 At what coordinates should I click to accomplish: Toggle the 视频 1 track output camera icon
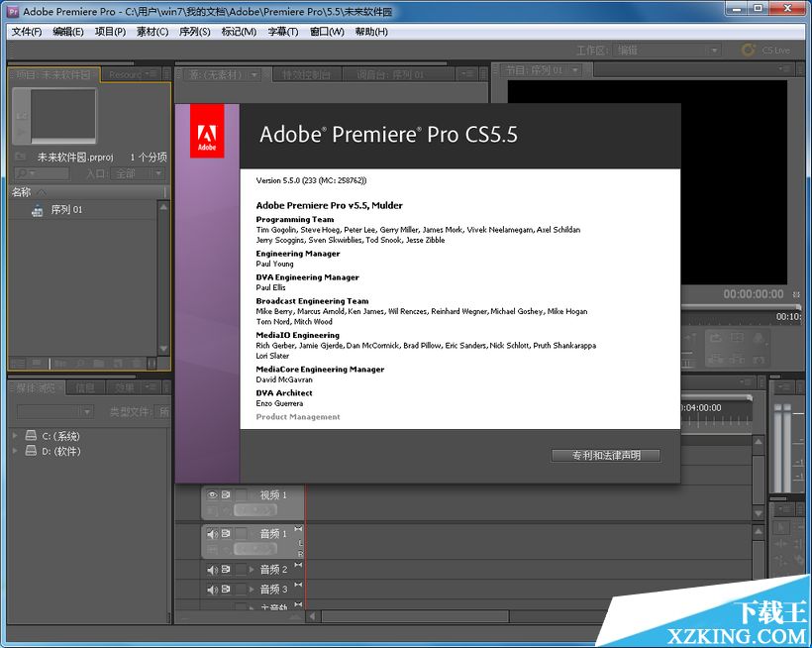coord(226,494)
